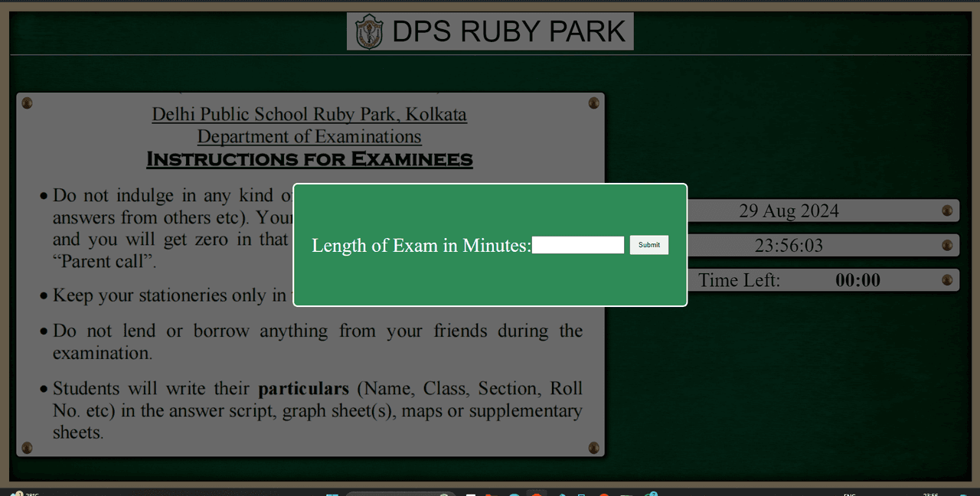Click the Department of Examinations line
980x496 pixels.
(x=309, y=136)
